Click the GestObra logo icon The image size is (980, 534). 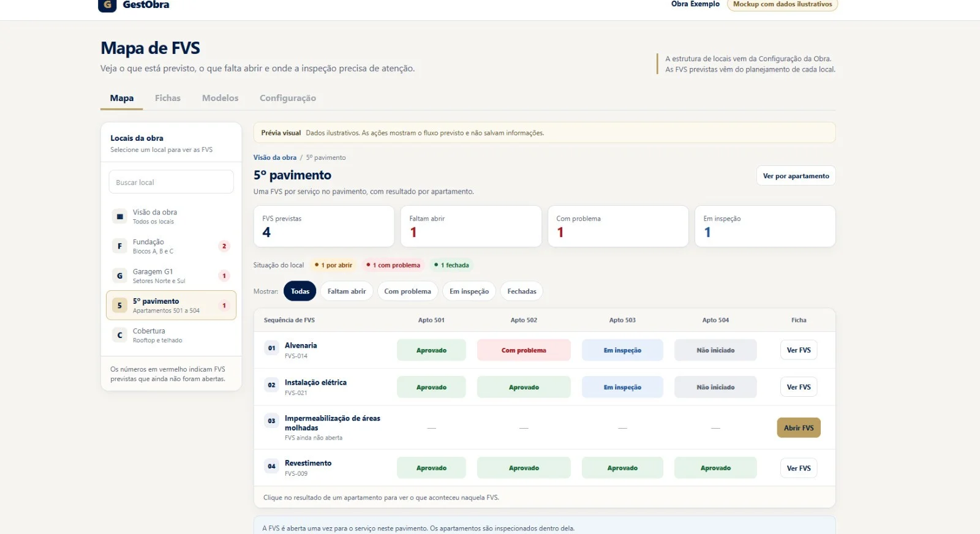107,5
